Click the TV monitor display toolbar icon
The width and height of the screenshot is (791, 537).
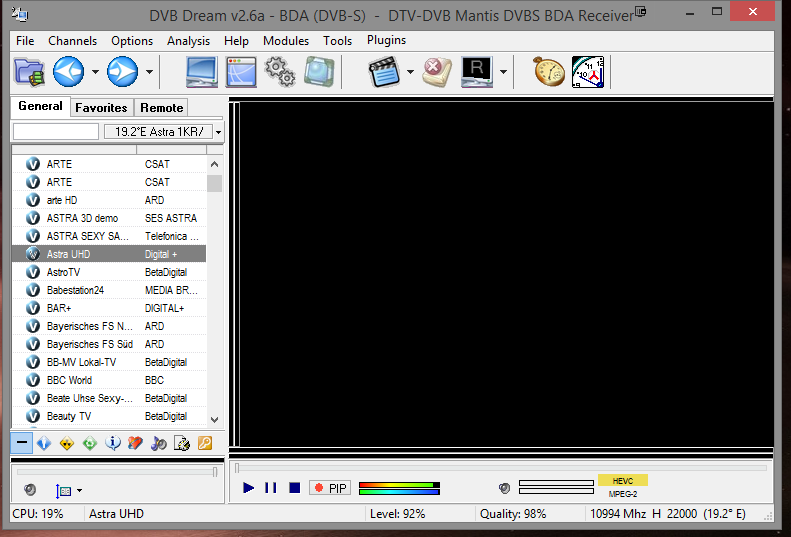[202, 72]
